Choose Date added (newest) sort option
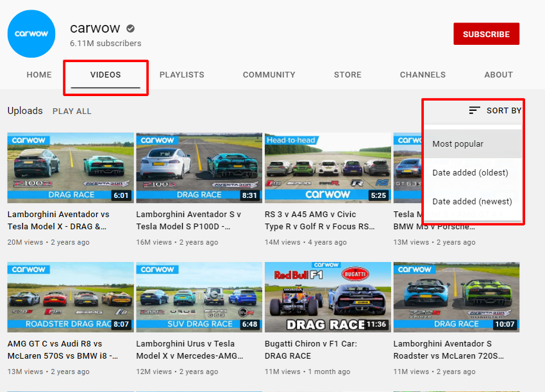This screenshot has height=392, width=545. pyautogui.click(x=473, y=201)
